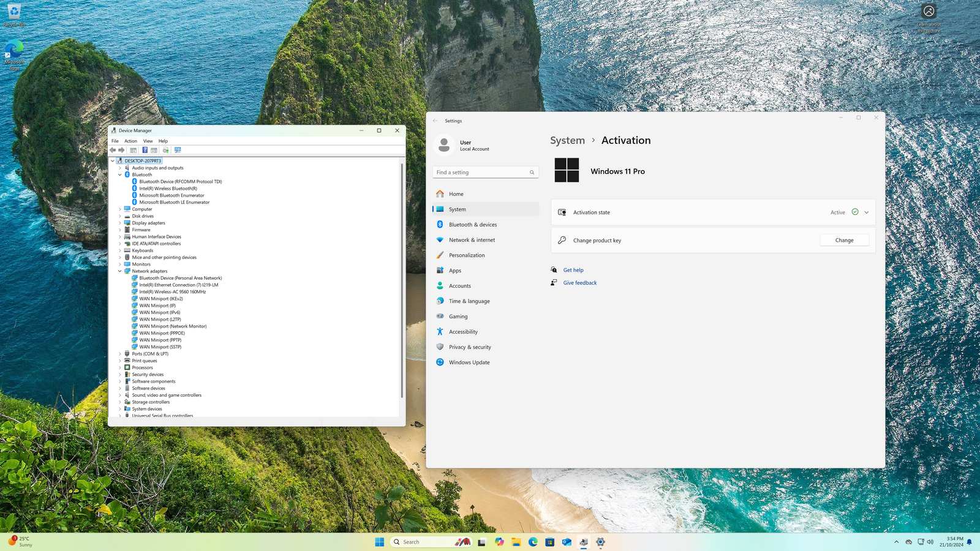Open Microsoft Edge desktop shortcut
980x551 pixels.
click(x=14, y=55)
